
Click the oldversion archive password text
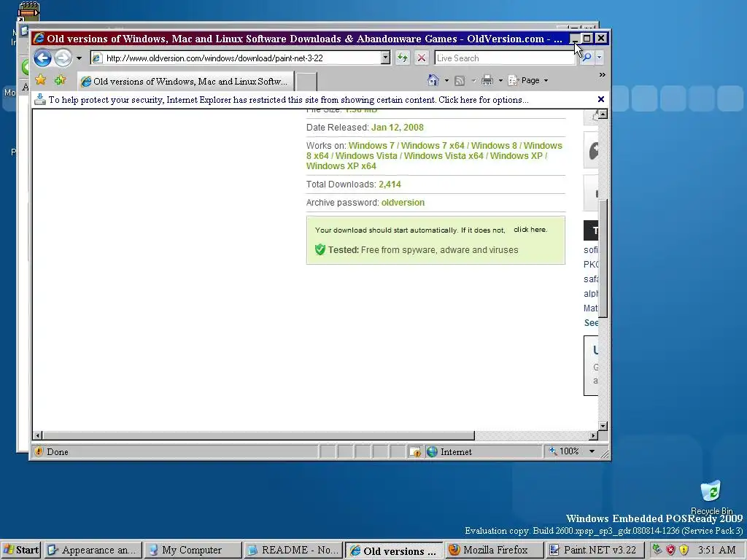[403, 203]
